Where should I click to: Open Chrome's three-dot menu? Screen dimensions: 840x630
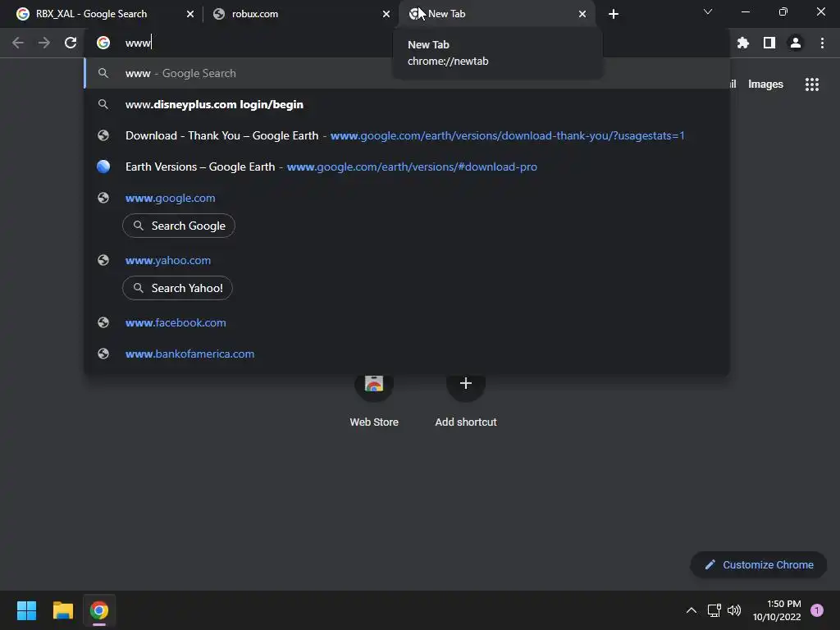(822, 43)
